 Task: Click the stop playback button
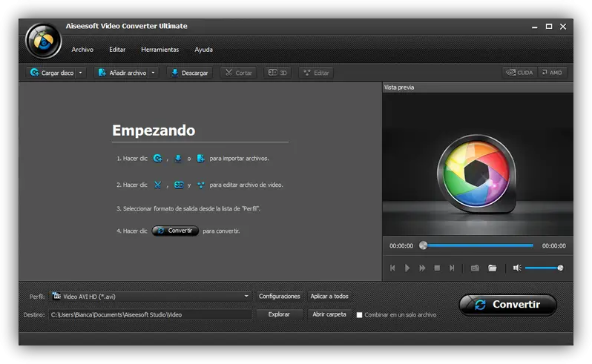pyautogui.click(x=437, y=268)
